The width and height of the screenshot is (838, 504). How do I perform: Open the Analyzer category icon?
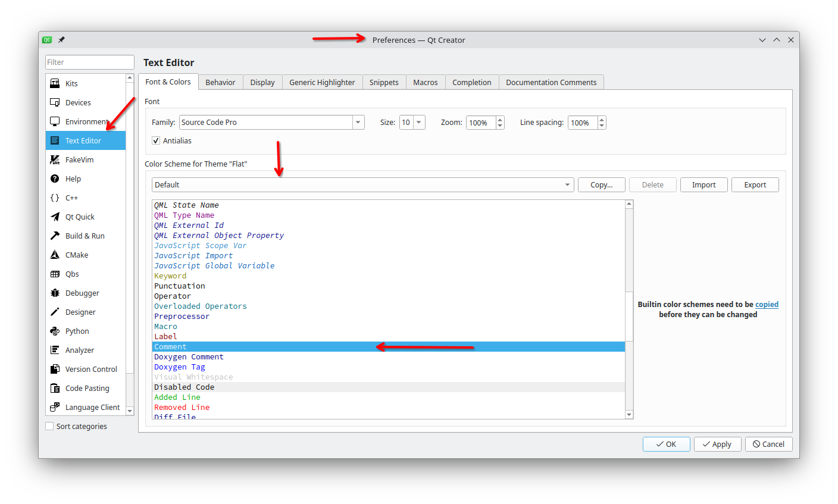[55, 350]
